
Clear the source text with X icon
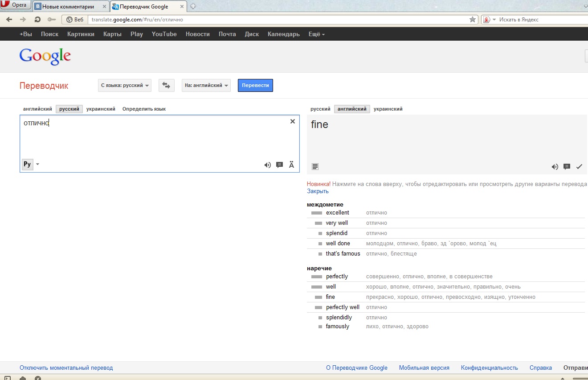pyautogui.click(x=293, y=121)
